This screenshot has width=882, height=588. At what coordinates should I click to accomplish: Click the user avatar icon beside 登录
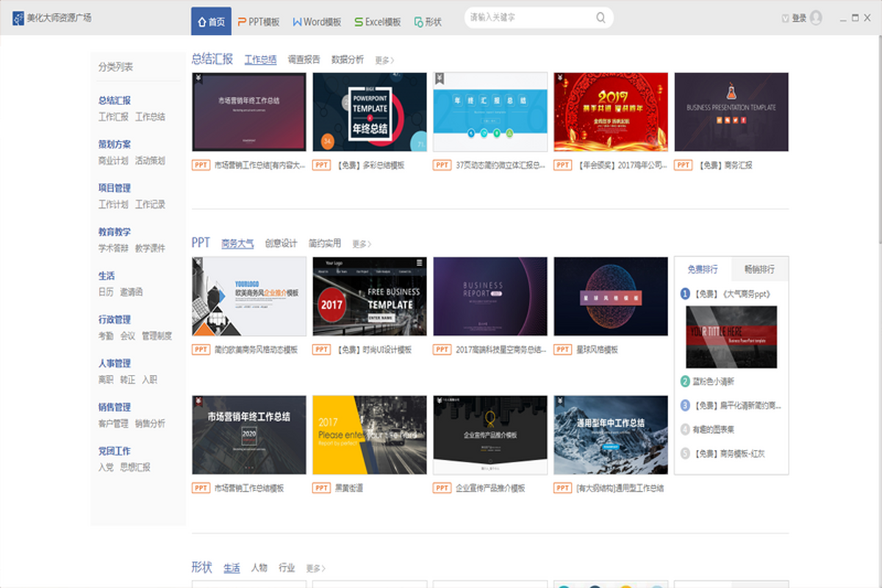point(816,18)
